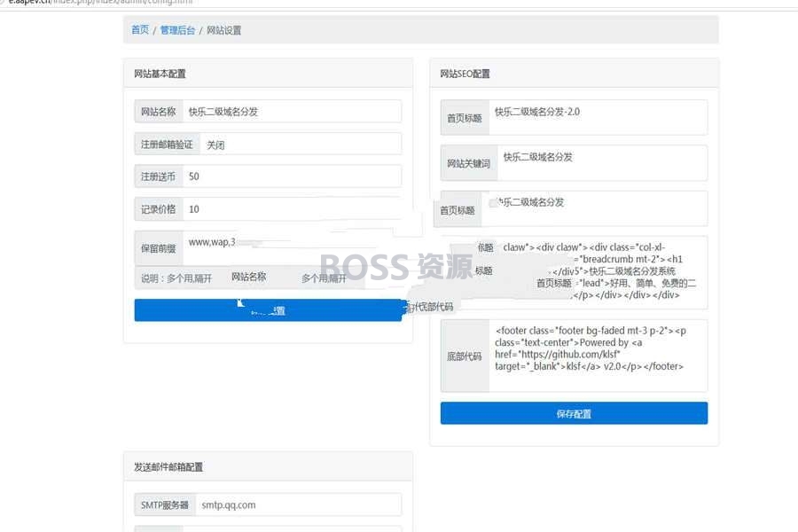Click the 记录价格 label

pos(159,209)
